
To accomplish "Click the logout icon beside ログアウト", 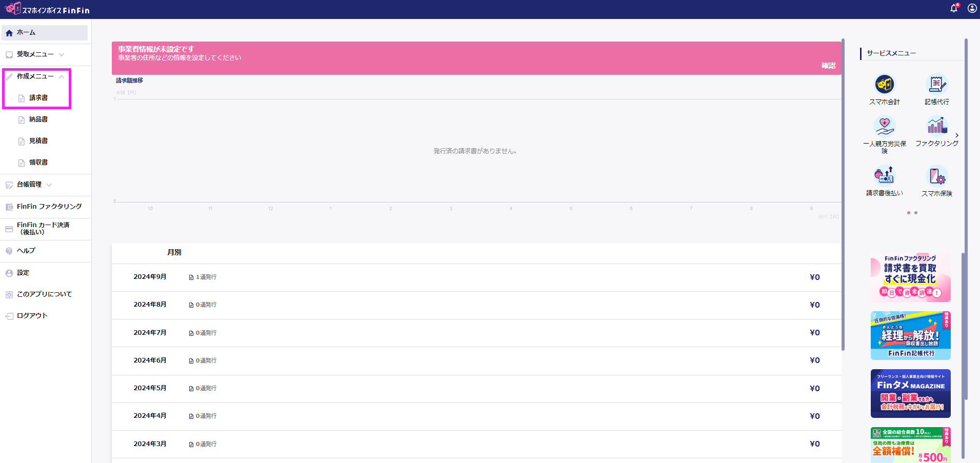I will point(9,316).
